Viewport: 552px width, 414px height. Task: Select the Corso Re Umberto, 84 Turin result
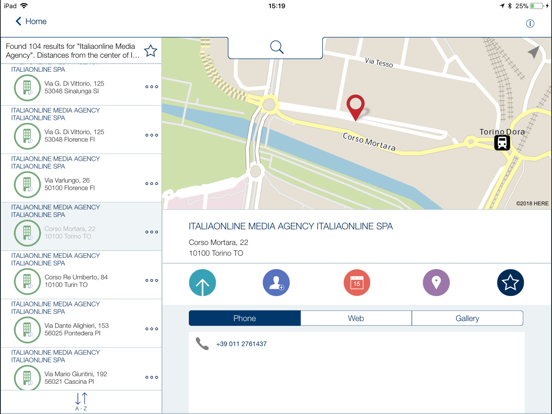pyautogui.click(x=81, y=275)
